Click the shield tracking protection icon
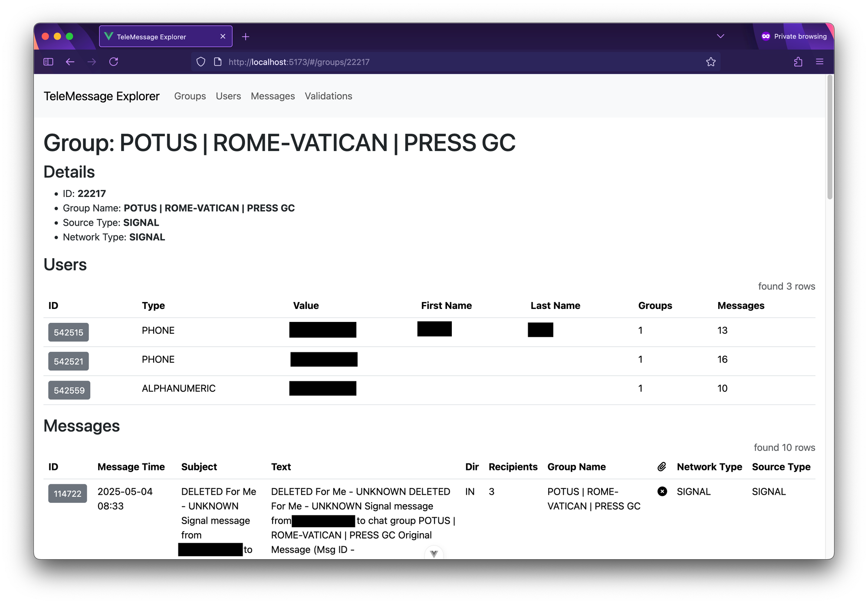Image resolution: width=868 pixels, height=604 pixels. click(x=201, y=62)
